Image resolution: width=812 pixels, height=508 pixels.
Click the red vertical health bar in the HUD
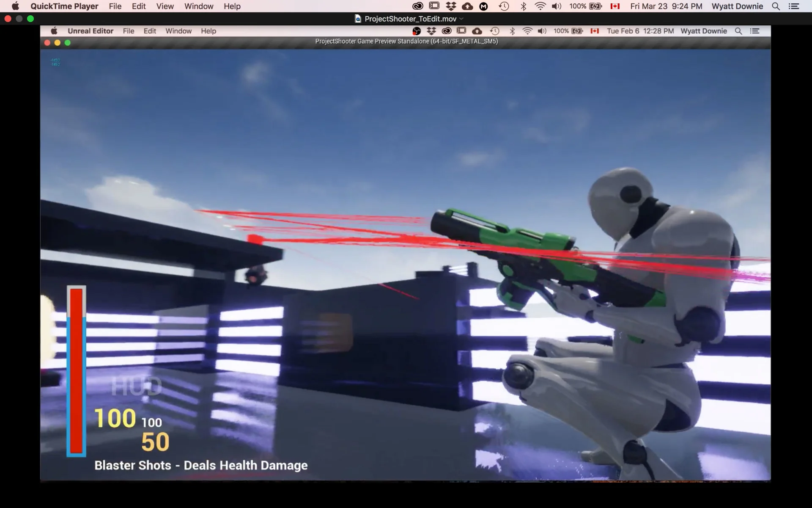coord(76,371)
